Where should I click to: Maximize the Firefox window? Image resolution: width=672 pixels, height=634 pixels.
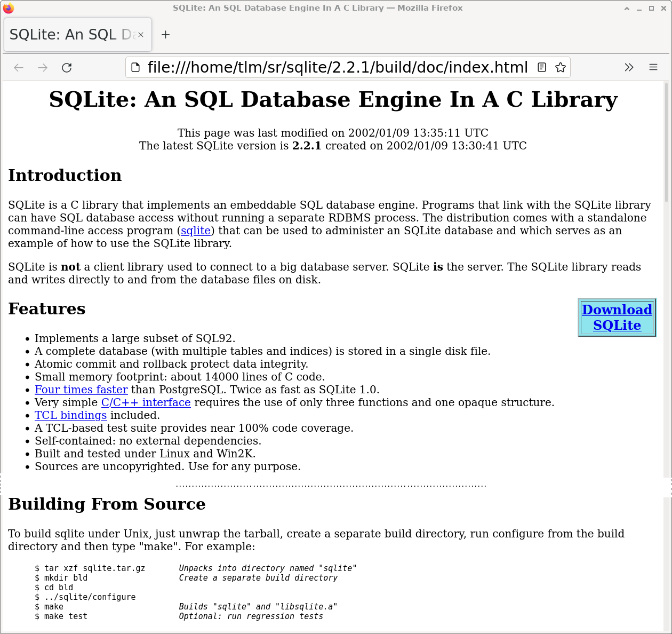651,8
